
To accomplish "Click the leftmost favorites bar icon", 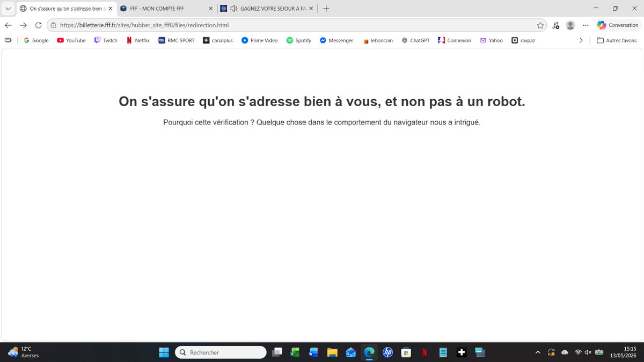I will [8, 40].
